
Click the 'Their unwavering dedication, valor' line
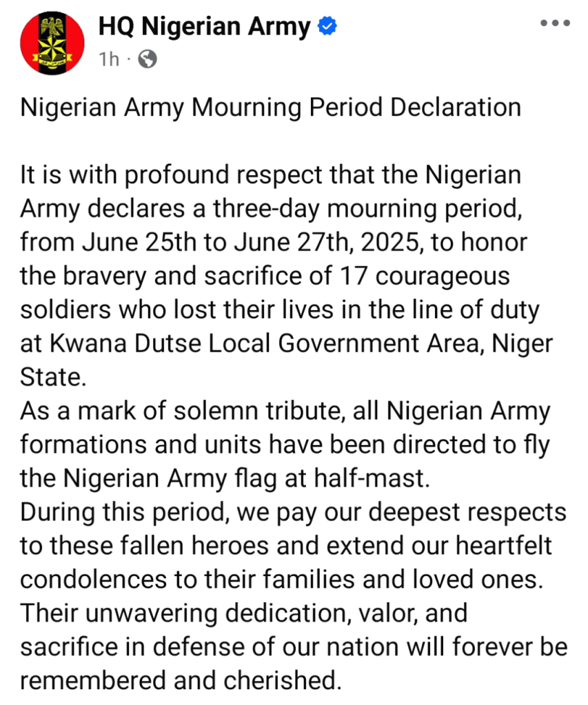pyautogui.click(x=243, y=613)
